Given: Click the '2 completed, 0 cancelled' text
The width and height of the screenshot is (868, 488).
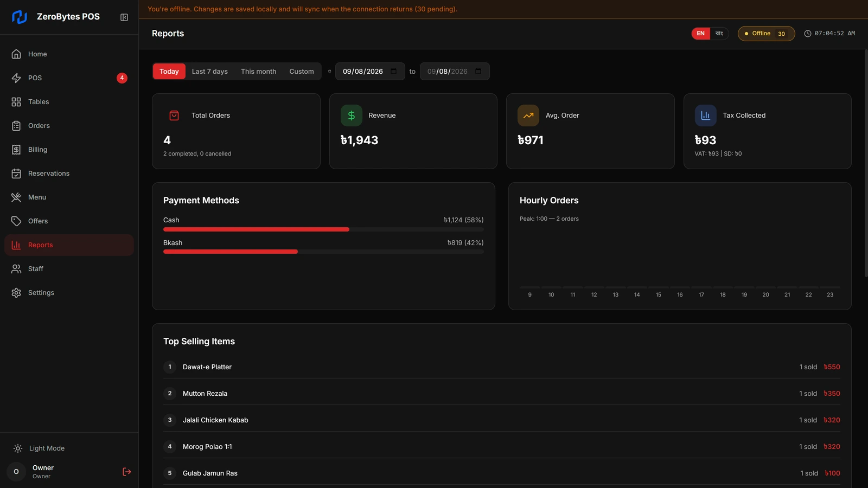Looking at the screenshot, I should click(x=197, y=154).
